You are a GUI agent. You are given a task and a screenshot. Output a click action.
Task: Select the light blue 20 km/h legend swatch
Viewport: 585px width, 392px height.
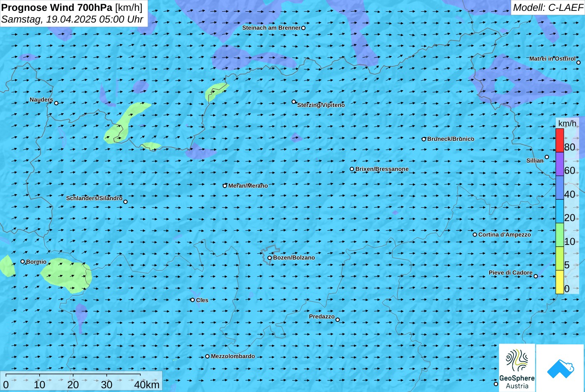pos(560,211)
